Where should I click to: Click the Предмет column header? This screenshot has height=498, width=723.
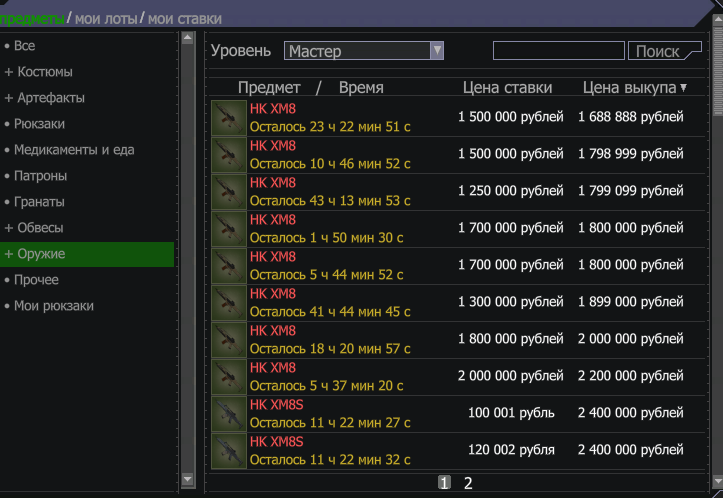pyautogui.click(x=269, y=87)
